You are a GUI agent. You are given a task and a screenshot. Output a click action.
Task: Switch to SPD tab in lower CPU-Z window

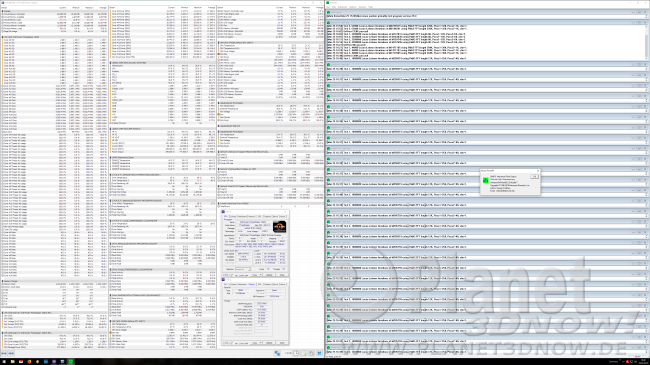260,284
